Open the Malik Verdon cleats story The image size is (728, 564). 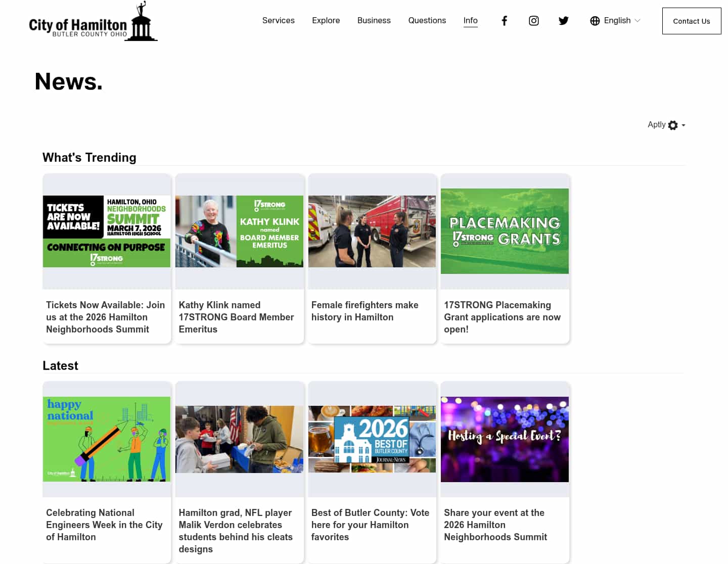pos(239,439)
